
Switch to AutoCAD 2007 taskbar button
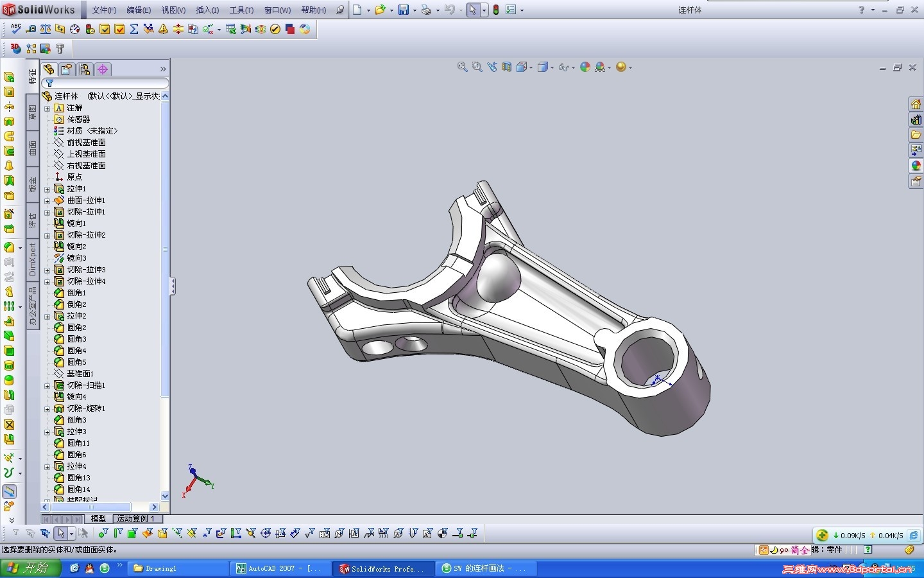[280, 568]
